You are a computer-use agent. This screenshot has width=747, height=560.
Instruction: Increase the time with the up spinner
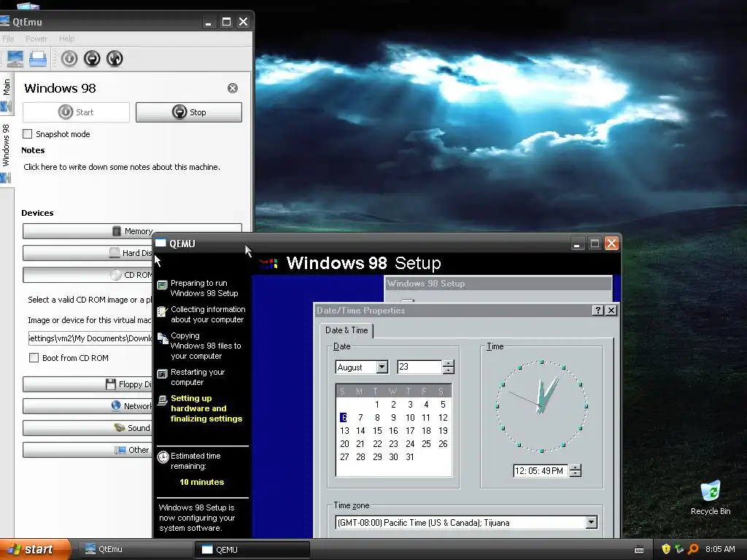576,467
